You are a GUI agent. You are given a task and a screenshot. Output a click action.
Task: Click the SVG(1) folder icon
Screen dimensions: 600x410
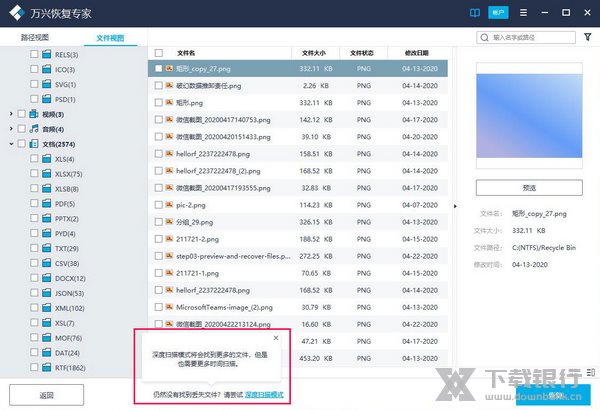pyautogui.click(x=47, y=84)
